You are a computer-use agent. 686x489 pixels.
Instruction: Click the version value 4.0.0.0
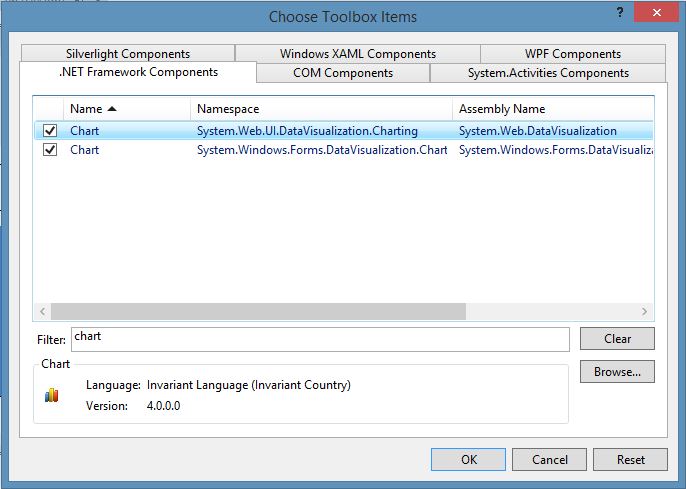[163, 405]
